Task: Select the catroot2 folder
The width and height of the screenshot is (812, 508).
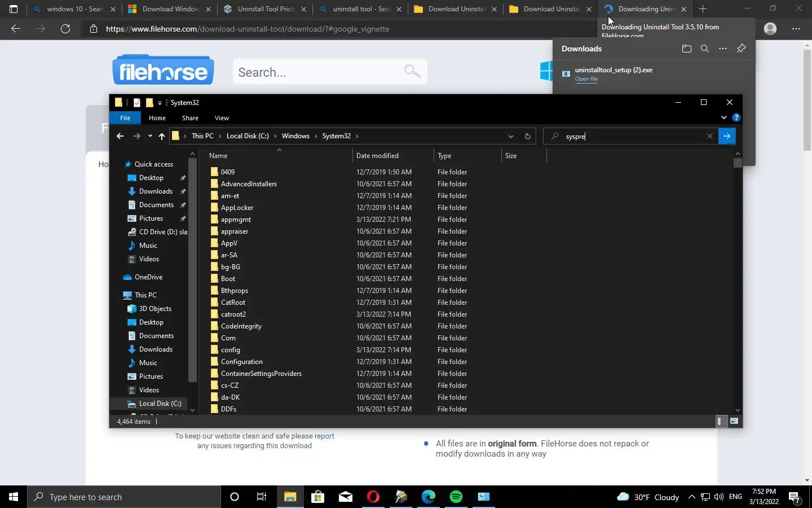Action: coord(233,314)
